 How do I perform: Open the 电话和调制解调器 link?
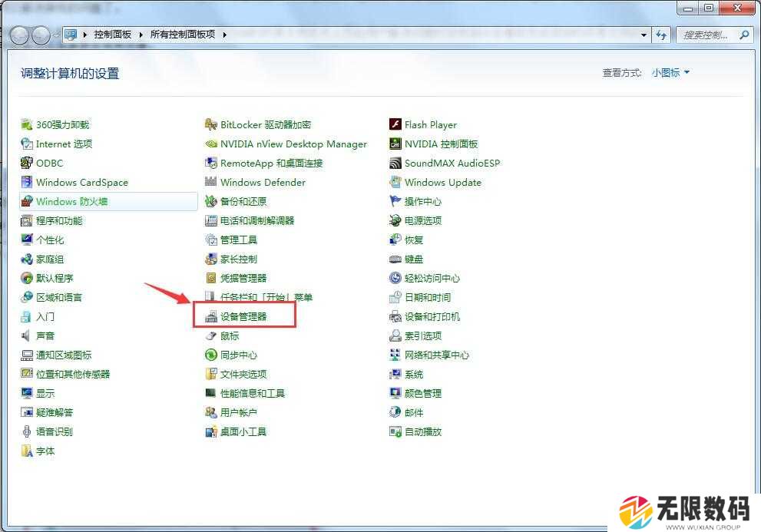(257, 221)
